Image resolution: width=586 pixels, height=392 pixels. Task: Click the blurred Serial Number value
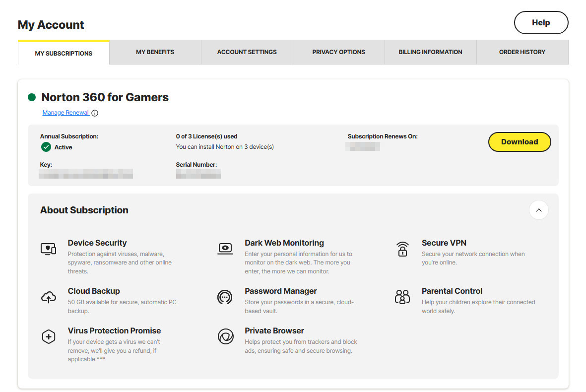click(198, 174)
